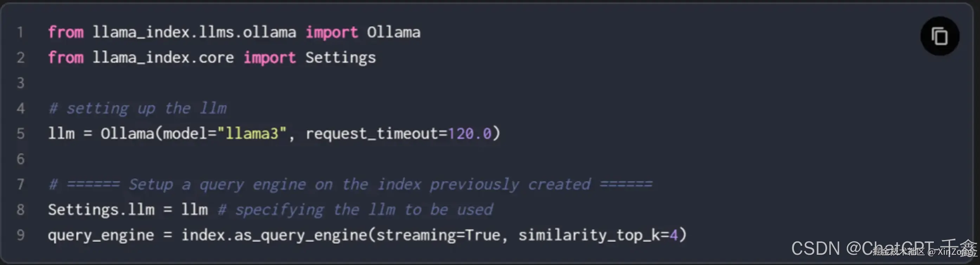Click streaming=True argument
The width and height of the screenshot is (980, 265).
point(438,235)
